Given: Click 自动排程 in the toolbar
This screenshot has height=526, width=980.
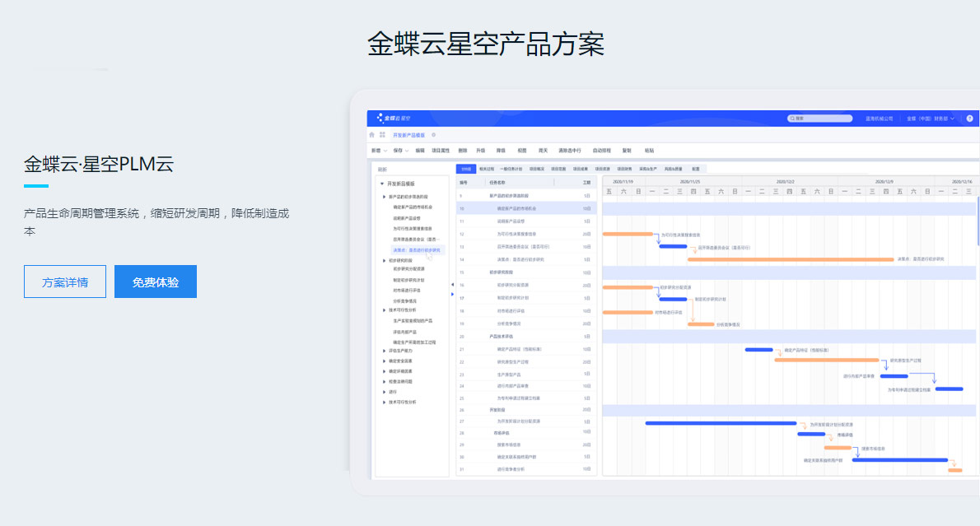Looking at the screenshot, I should (x=602, y=151).
